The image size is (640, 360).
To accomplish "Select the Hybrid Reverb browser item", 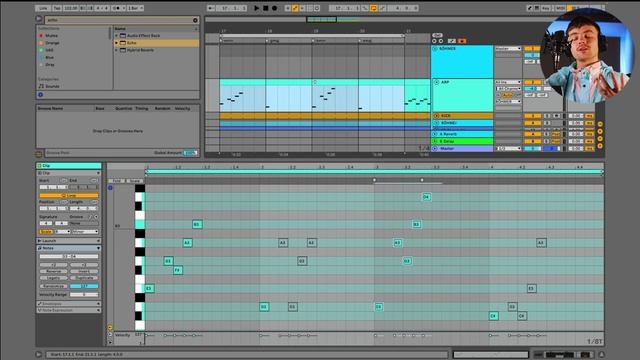I will click(140, 50).
